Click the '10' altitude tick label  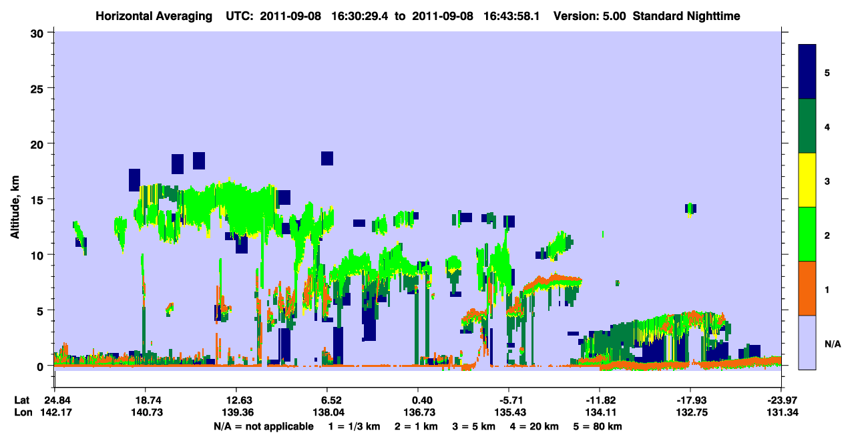point(39,255)
